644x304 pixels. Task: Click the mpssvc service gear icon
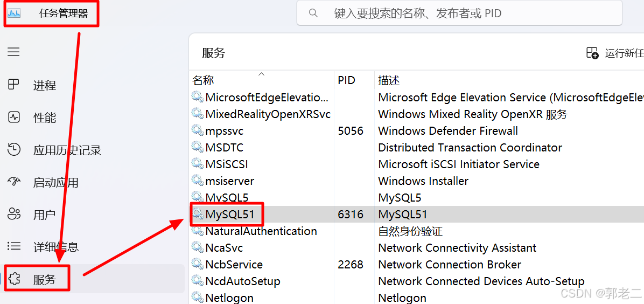198,131
